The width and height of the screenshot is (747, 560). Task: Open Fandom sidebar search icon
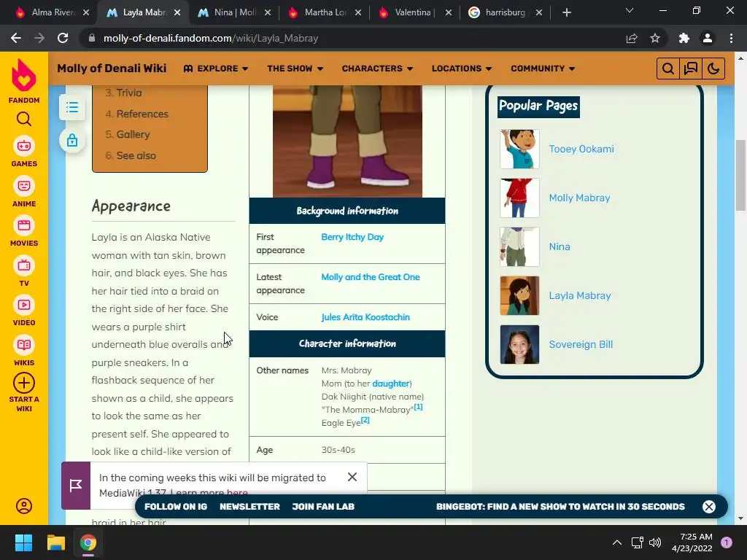point(24,119)
